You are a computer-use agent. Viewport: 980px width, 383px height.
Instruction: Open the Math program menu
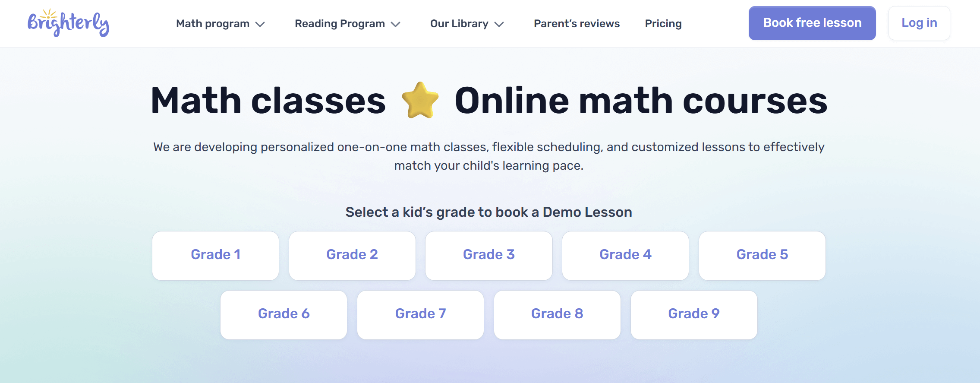pyautogui.click(x=212, y=24)
